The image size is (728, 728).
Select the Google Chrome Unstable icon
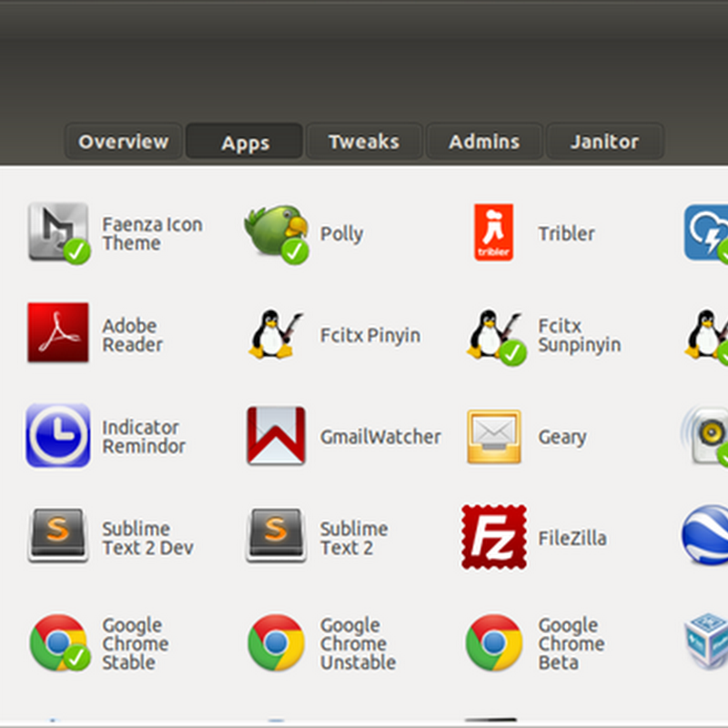(277, 642)
